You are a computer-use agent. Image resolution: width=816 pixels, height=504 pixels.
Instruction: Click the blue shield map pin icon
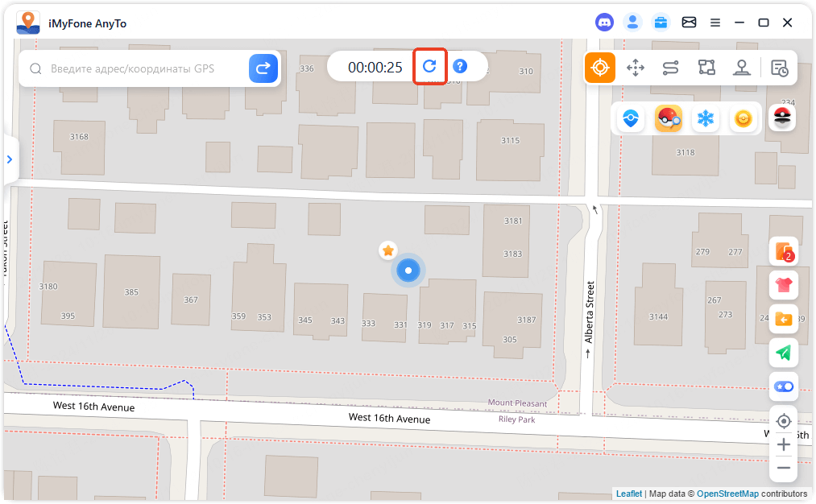point(631,118)
